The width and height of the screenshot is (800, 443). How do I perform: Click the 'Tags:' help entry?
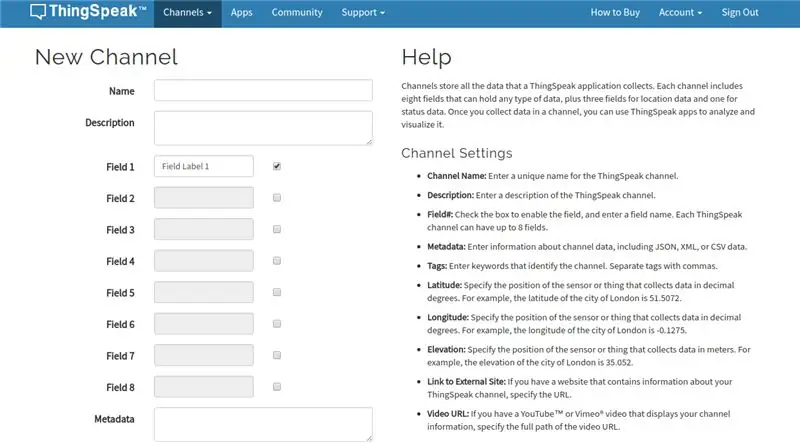coord(572,266)
